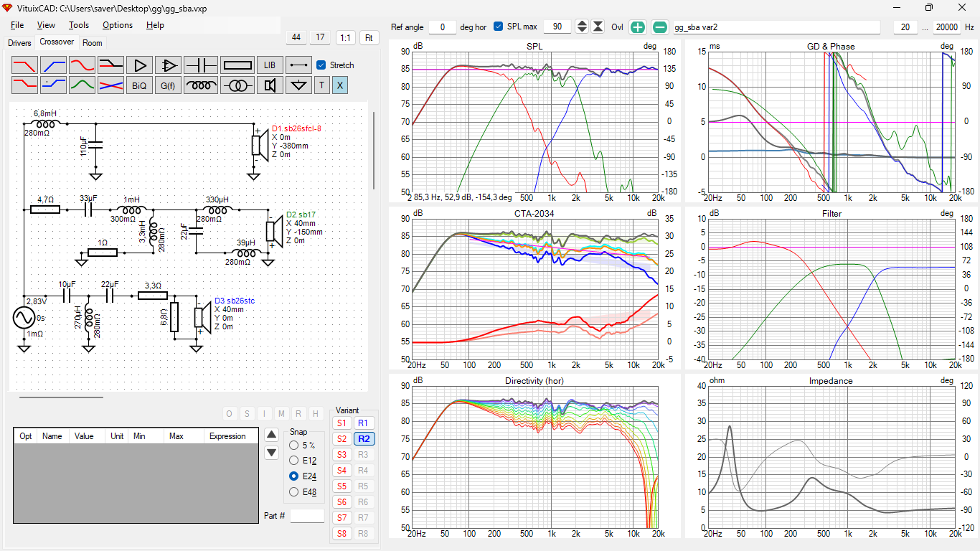Click the Part # input field
The image size is (980, 551).
tap(307, 516)
